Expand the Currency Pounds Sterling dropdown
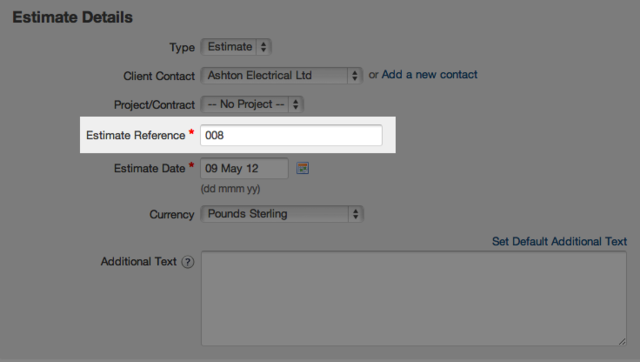Viewport: 640px width, 362px height. [282, 214]
